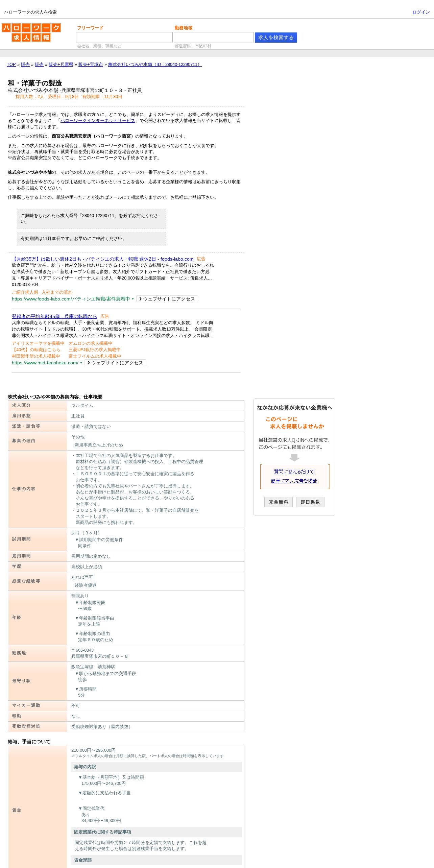This screenshot has height=868, width=434.
Task: Click アイリスオーヤマを掲載中 link
Action: coord(38,343)
